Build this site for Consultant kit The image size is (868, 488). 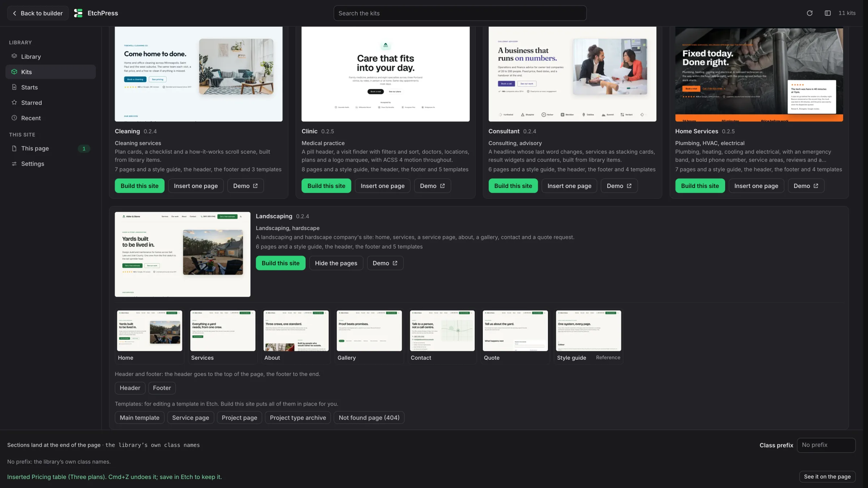tap(513, 186)
